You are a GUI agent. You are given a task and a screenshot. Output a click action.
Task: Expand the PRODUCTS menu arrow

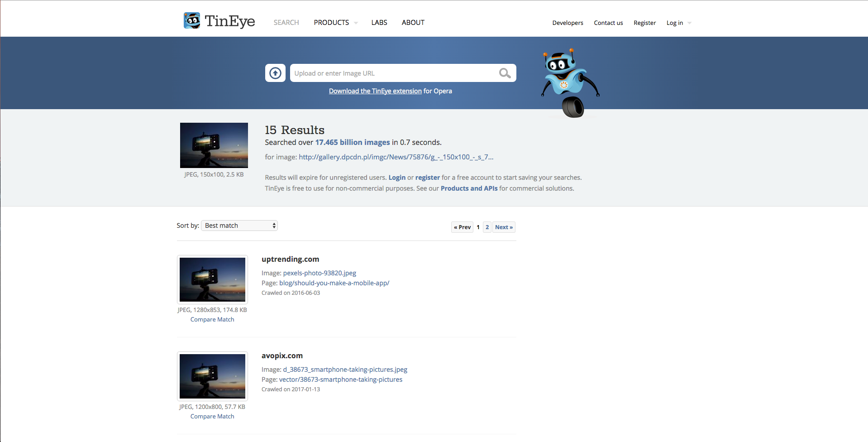356,23
